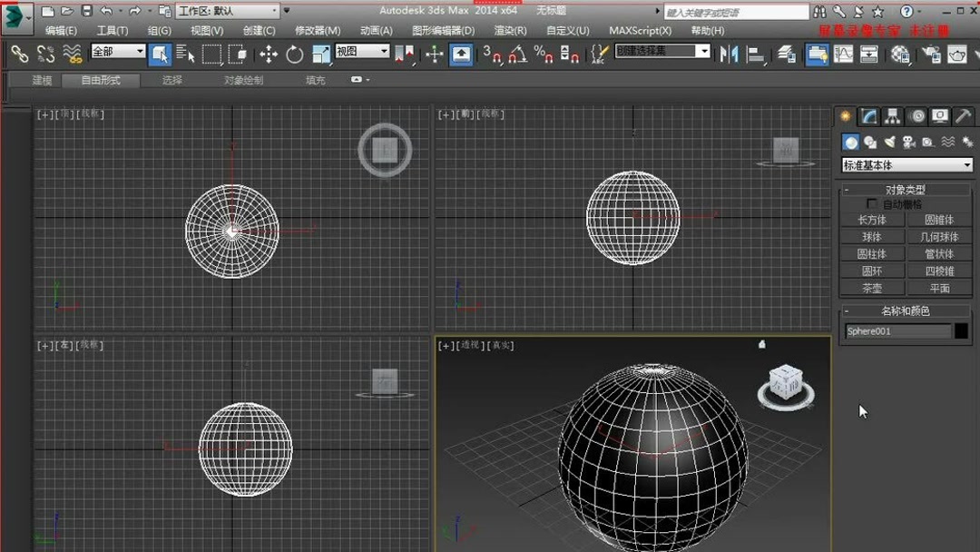Screen dimensions: 980x552
Task: Click the 球体 creation button
Action: 872,237
